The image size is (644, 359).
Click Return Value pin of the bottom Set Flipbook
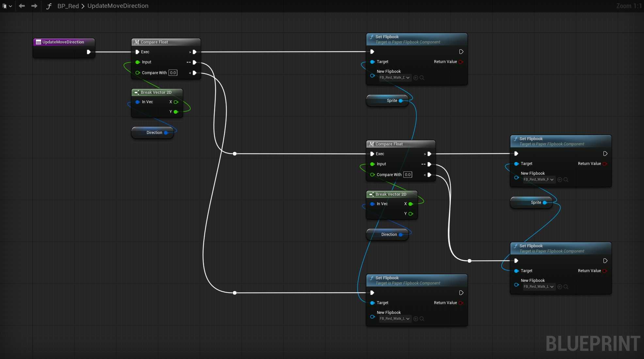[x=461, y=303]
